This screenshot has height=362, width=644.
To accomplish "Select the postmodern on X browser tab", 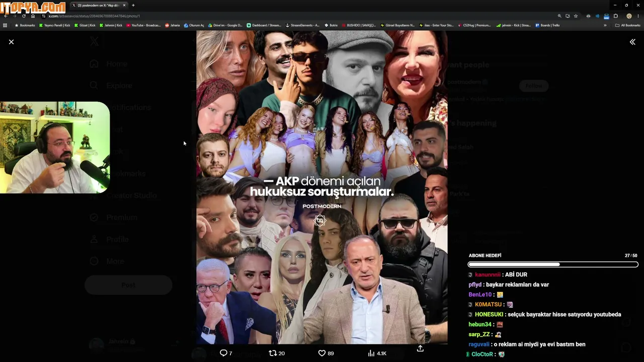I will coord(99,5).
